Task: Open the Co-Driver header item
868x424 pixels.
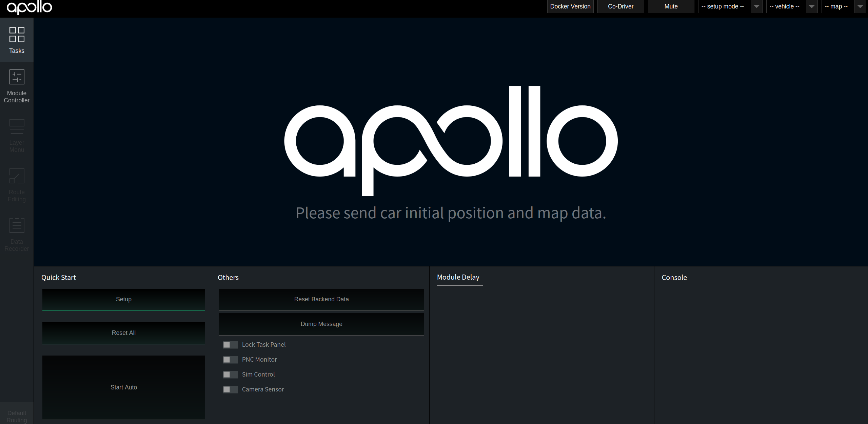Action: pyautogui.click(x=620, y=6)
